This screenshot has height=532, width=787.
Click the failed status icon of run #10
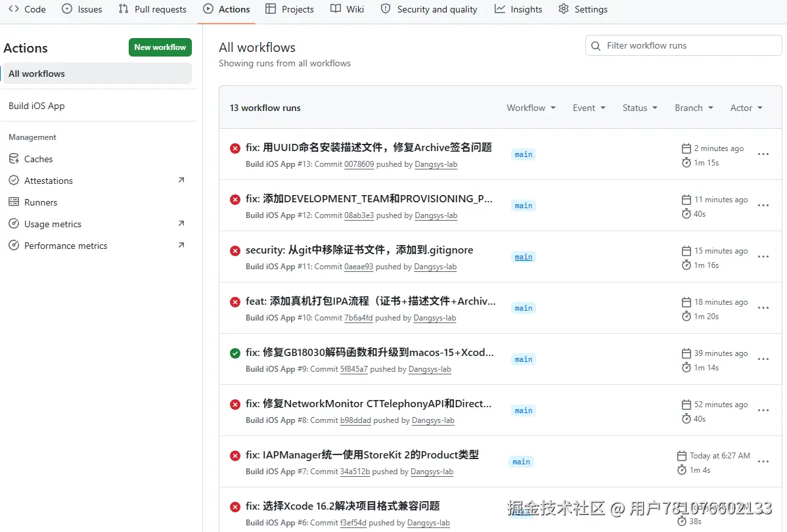(x=235, y=301)
